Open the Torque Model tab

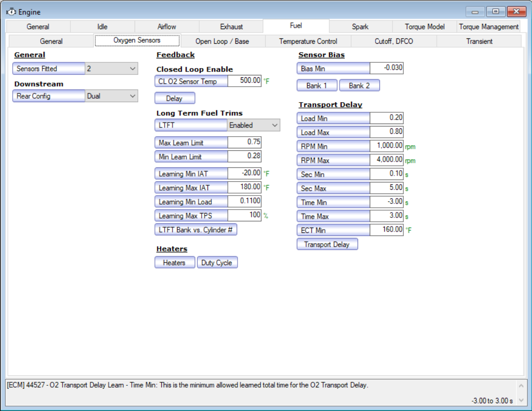point(425,27)
